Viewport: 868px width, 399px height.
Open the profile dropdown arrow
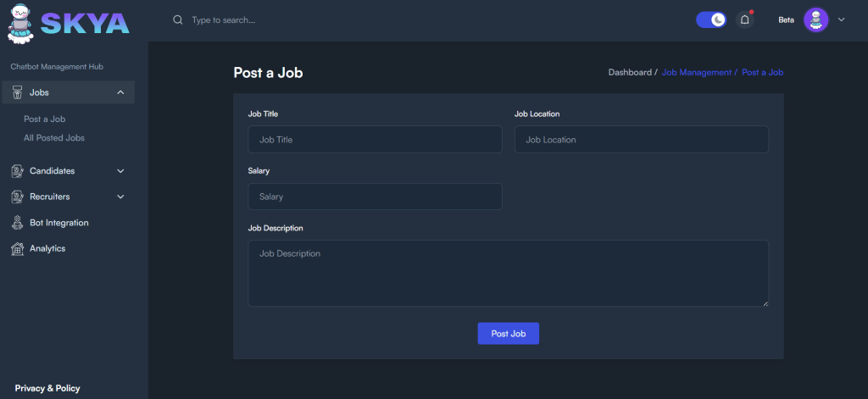(842, 19)
